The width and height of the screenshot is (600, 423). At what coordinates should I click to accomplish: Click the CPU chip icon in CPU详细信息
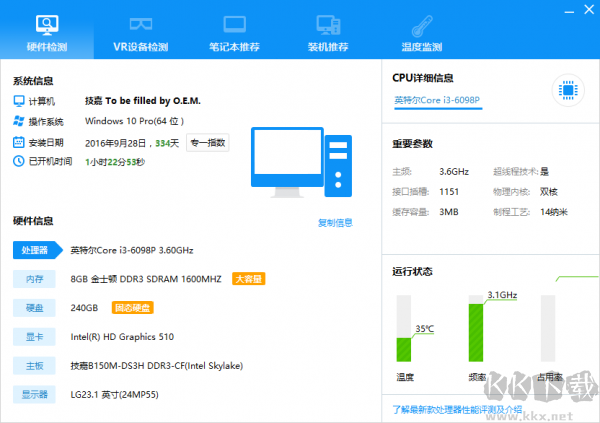coord(568,90)
